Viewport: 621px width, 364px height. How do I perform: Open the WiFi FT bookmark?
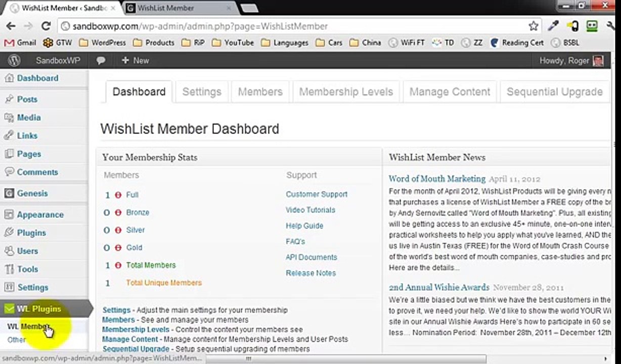click(407, 43)
